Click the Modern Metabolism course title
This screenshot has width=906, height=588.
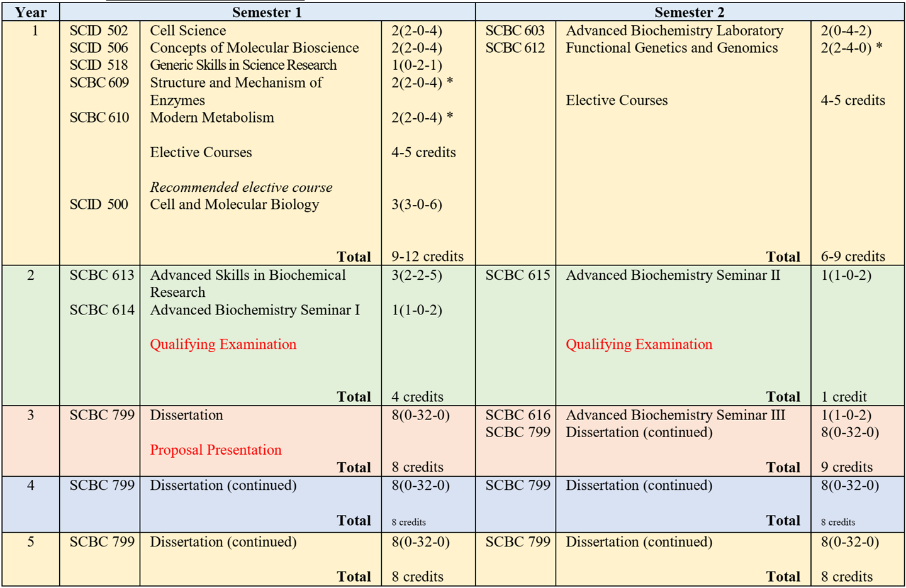211,118
